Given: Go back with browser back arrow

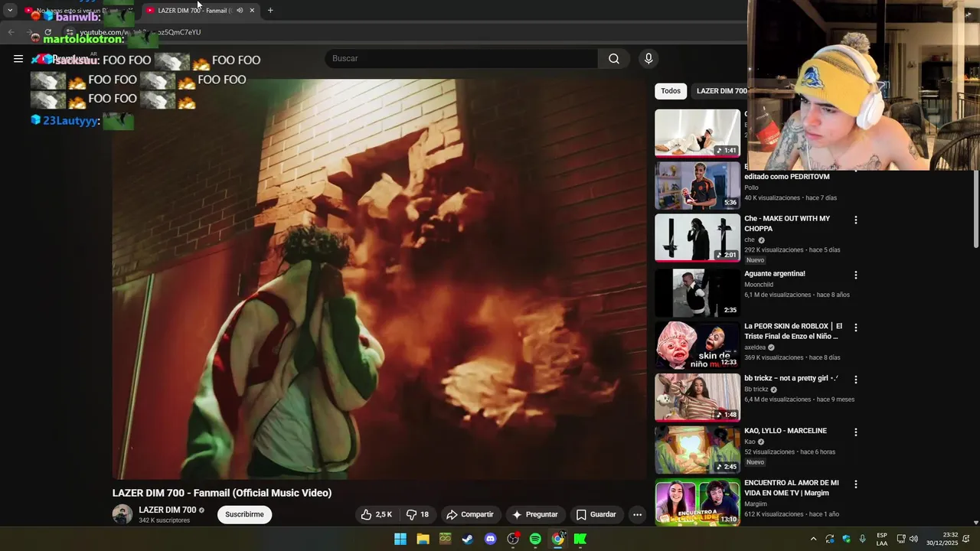Looking at the screenshot, I should (11, 32).
